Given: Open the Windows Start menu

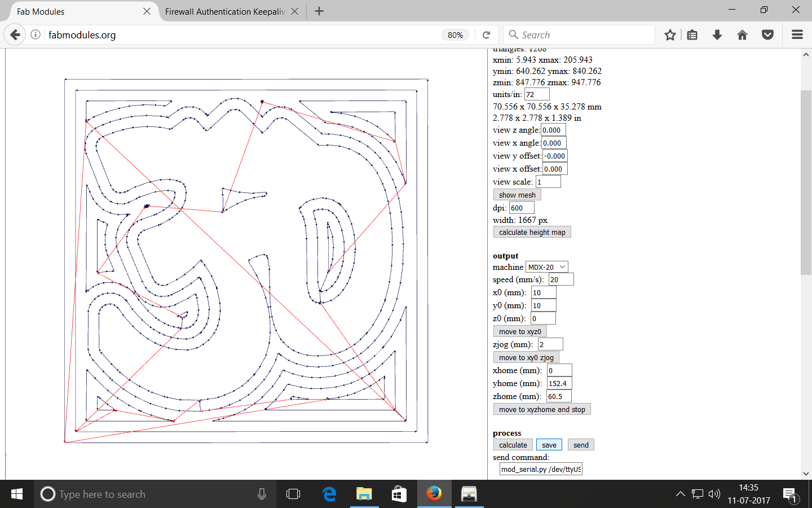Looking at the screenshot, I should (x=17, y=494).
